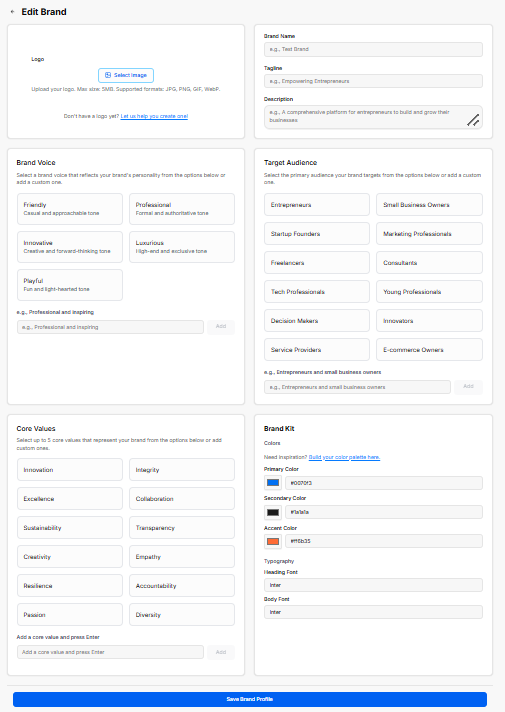This screenshot has width=505, height=712.
Task: Select the Luxurious brand voice card
Action: [x=182, y=247]
